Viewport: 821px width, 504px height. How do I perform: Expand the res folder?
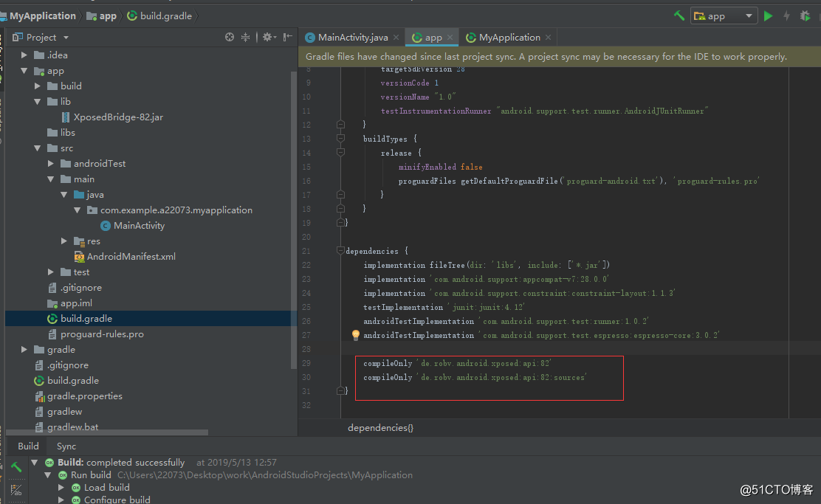[x=64, y=241]
